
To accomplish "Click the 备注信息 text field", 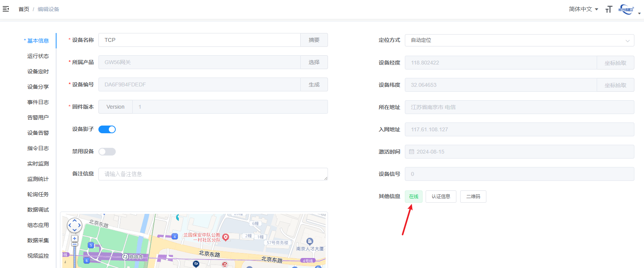I will (213, 174).
